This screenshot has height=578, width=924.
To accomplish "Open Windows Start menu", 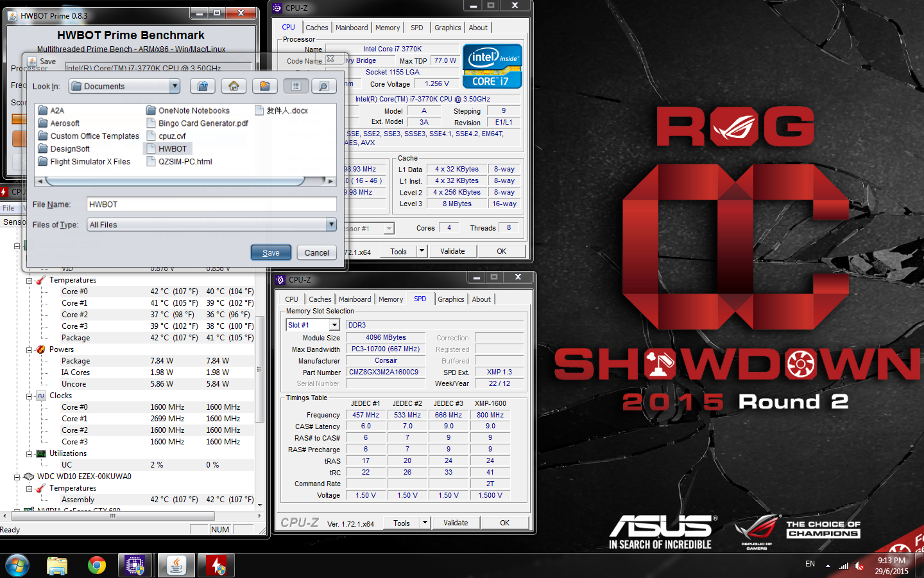I will [x=17, y=565].
